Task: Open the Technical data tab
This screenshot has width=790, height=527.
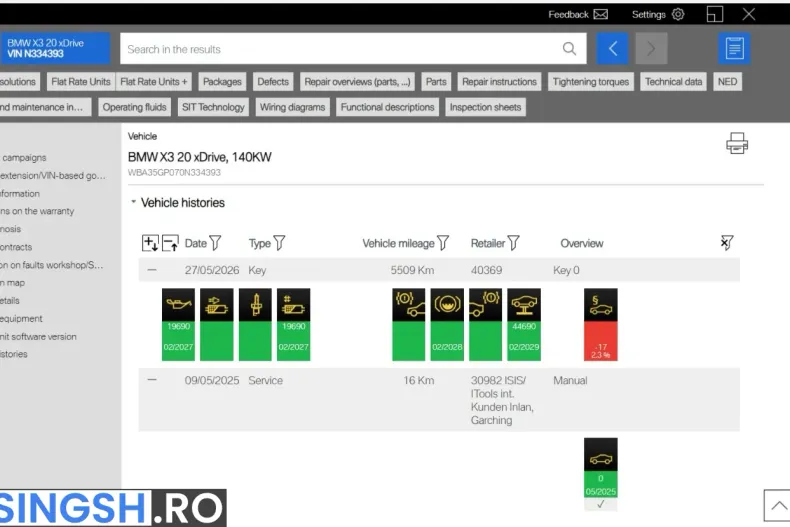Action: (x=673, y=82)
